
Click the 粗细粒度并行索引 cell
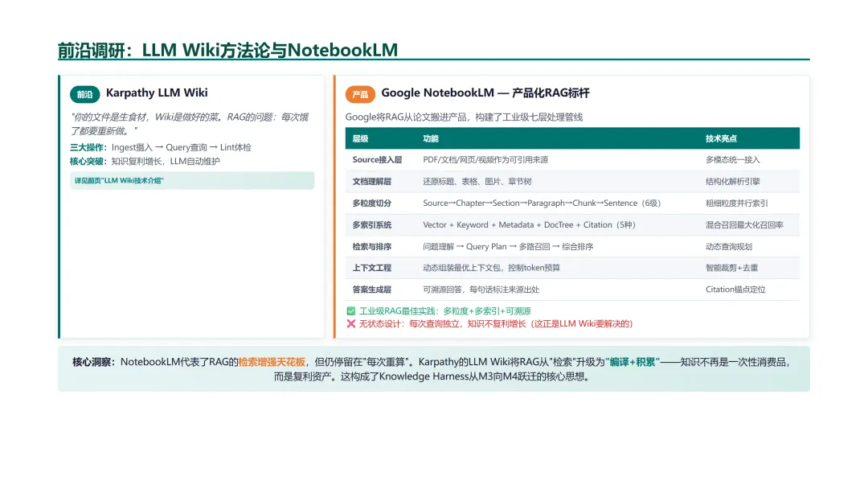click(737, 203)
